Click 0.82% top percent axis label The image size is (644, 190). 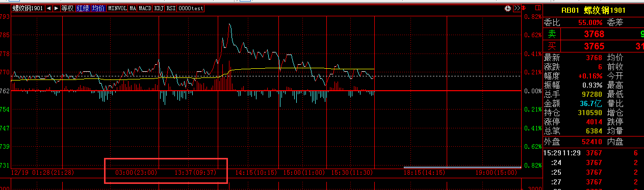pyautogui.click(x=533, y=17)
